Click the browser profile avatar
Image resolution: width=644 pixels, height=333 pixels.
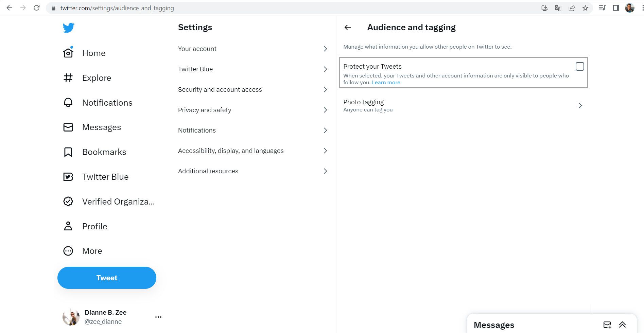[x=630, y=8]
